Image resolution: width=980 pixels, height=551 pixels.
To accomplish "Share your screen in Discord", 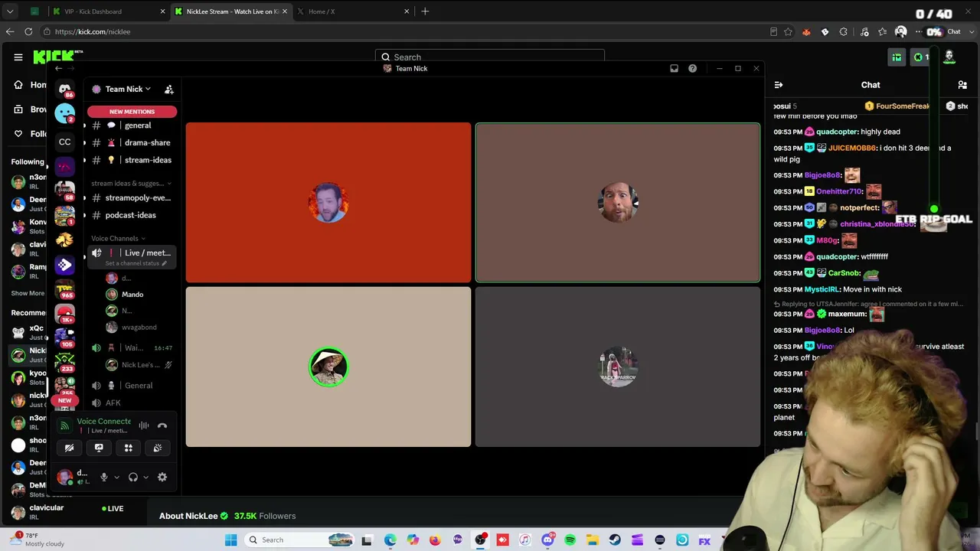I will pyautogui.click(x=99, y=448).
